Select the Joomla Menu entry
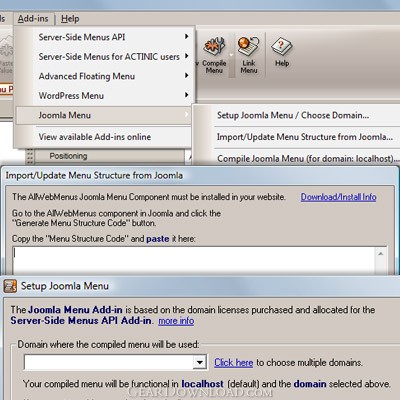Viewport: 400px width, 400px height. [x=104, y=115]
